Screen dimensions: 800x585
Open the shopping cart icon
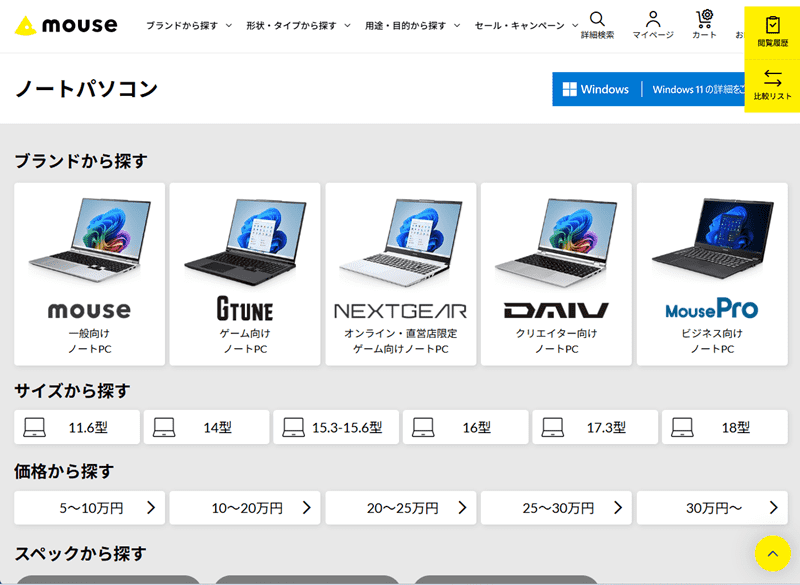(705, 19)
